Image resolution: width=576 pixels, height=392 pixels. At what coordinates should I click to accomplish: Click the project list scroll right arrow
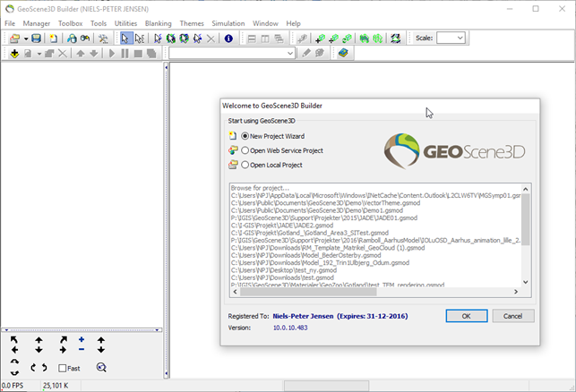coord(516,292)
